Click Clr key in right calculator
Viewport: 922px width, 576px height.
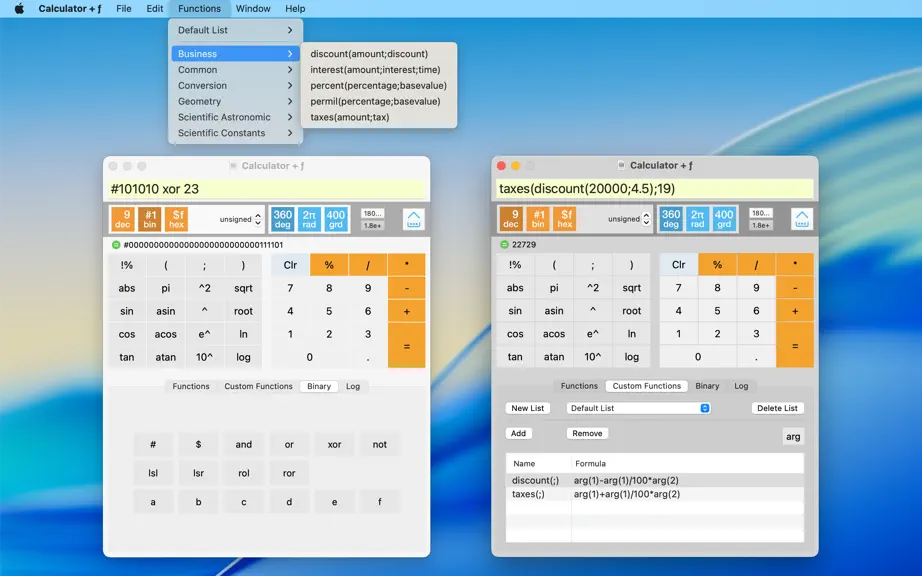point(679,264)
